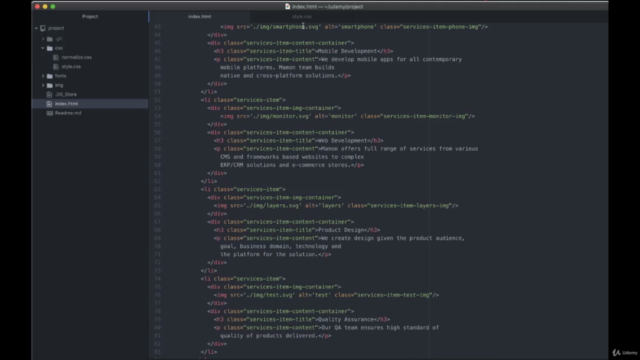Click 'goal, business domain, technology and' line
This screenshot has height=360, width=640.
pos(280,246)
